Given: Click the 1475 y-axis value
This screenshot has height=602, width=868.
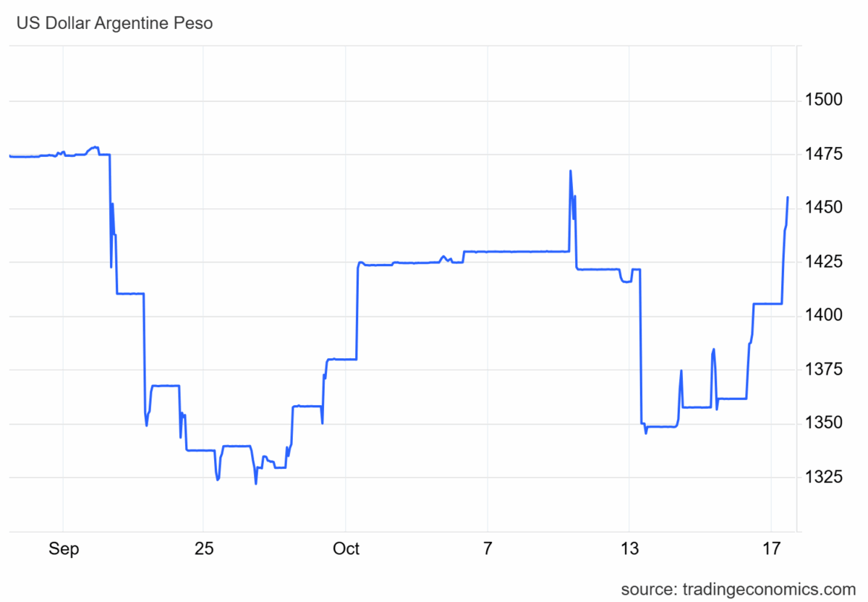Looking at the screenshot, I should click(824, 154).
